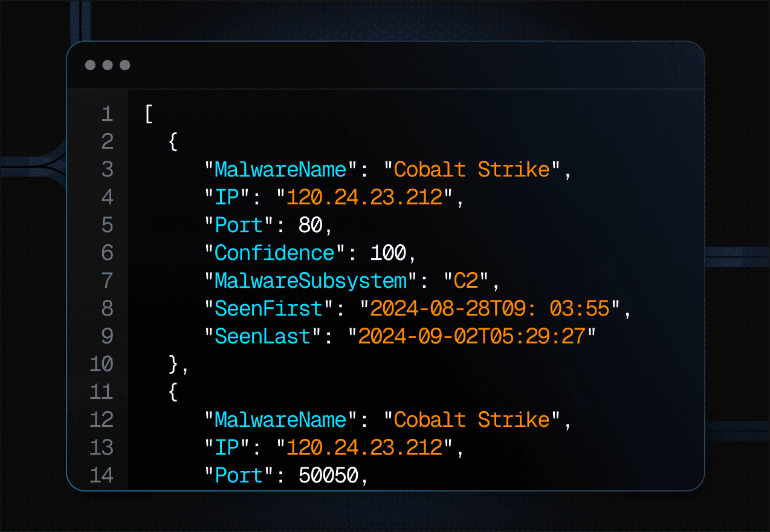Click the opening curly brace on line 2
The width and height of the screenshot is (770, 532).
pos(173,141)
